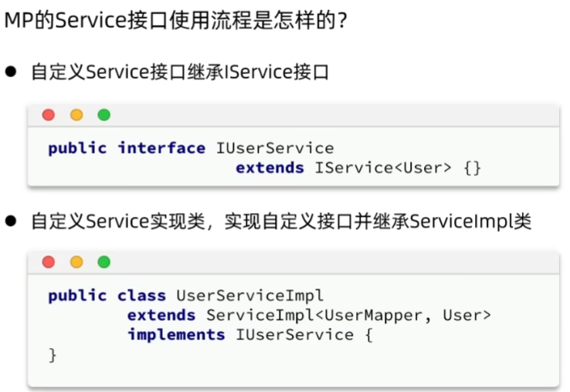Screen dimensions: 570x392
Task: Click the closing brace in second code block
Action: tap(53, 355)
